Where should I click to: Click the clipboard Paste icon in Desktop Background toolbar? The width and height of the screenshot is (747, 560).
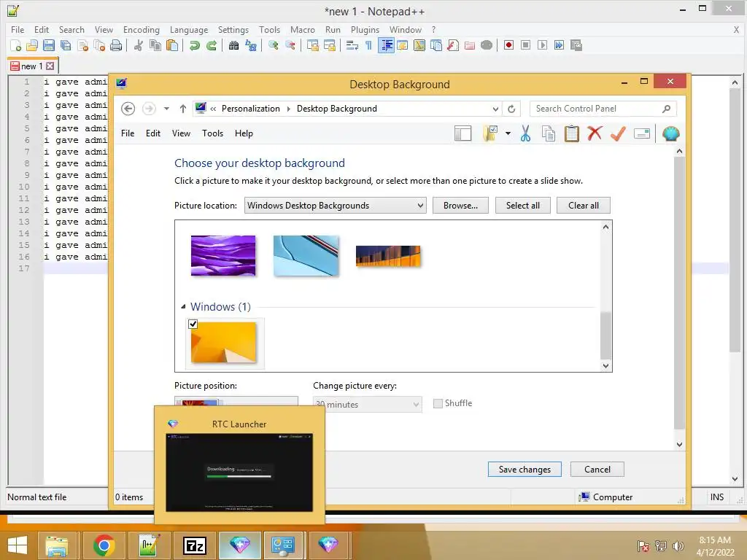pos(572,134)
